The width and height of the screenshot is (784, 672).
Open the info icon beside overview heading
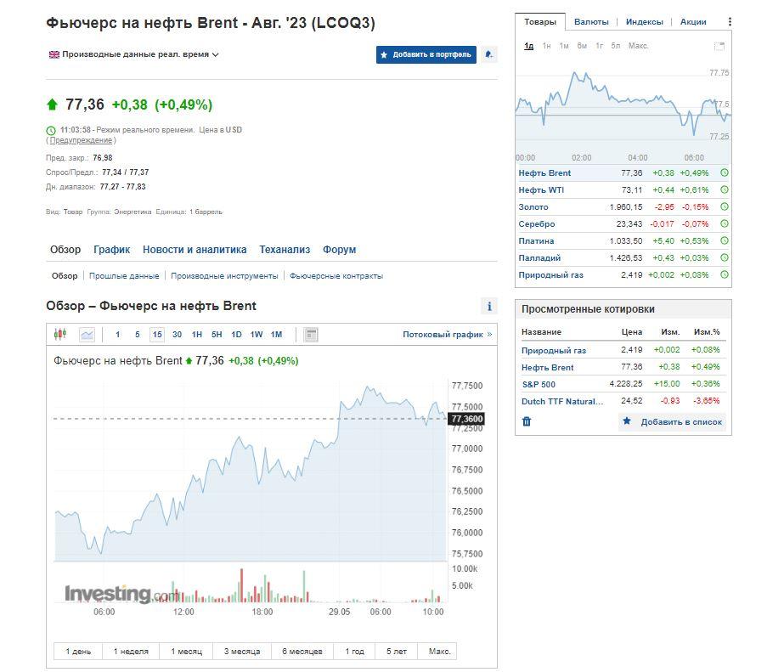coord(488,307)
